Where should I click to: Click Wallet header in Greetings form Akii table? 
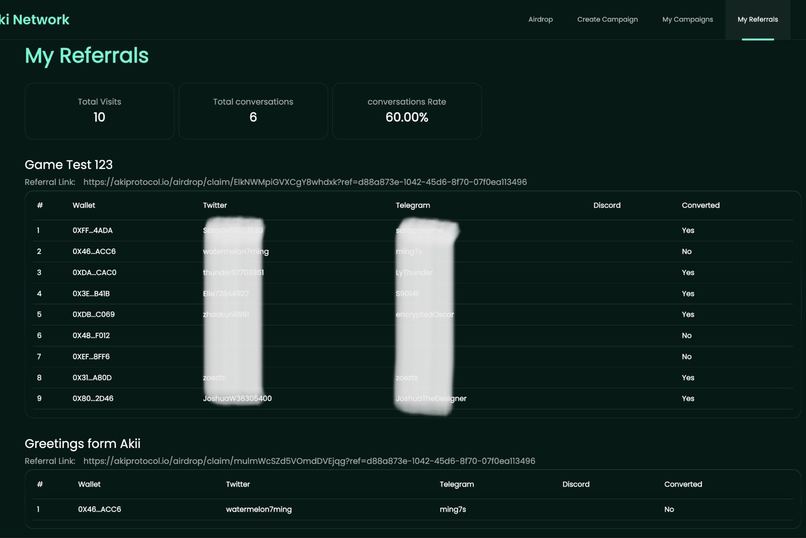click(89, 484)
